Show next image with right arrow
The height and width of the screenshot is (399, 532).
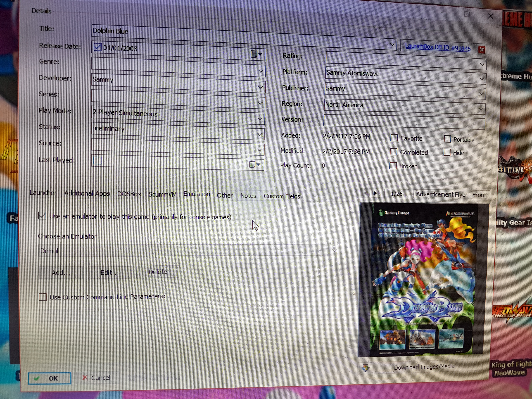pyautogui.click(x=375, y=193)
